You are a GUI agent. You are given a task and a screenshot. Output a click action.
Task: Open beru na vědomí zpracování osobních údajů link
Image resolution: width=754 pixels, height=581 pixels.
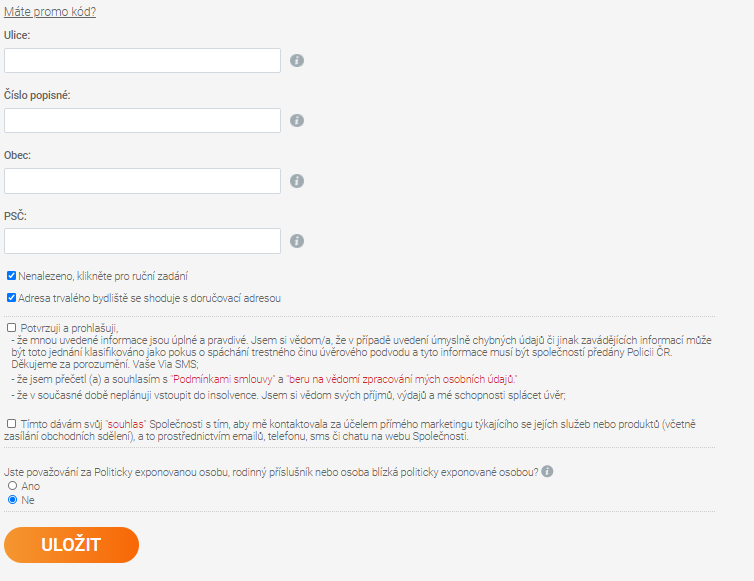402,379
